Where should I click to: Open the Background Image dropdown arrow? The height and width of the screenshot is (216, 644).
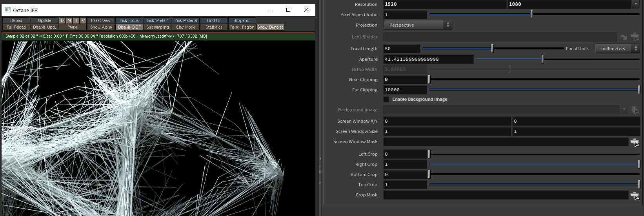coord(624,110)
